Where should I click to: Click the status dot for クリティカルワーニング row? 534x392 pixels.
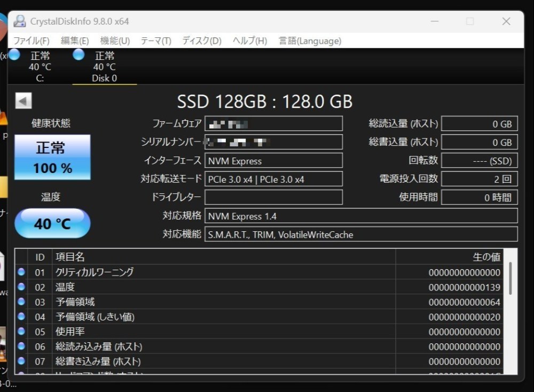pos(21,272)
